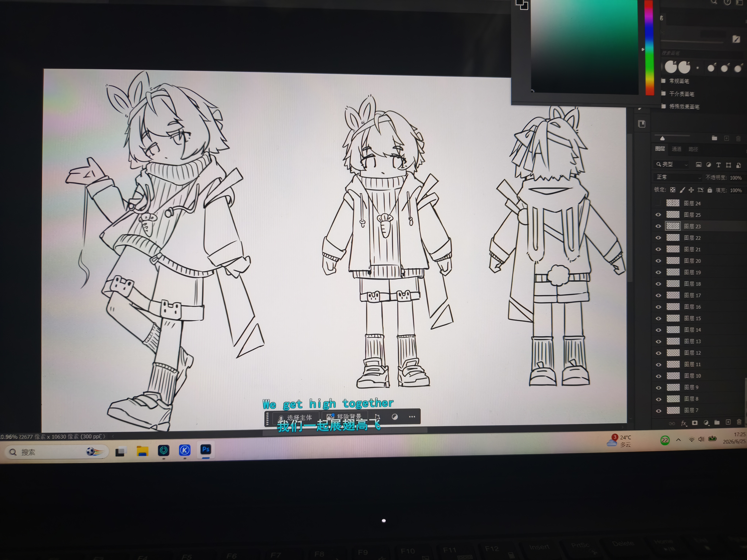
Task: Hide layer 图层 25
Action: pyautogui.click(x=658, y=215)
